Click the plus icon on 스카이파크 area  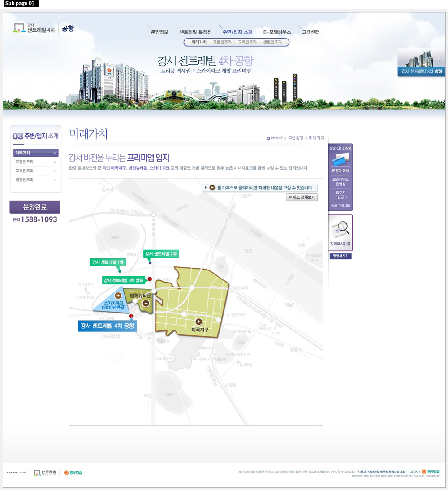tap(118, 296)
